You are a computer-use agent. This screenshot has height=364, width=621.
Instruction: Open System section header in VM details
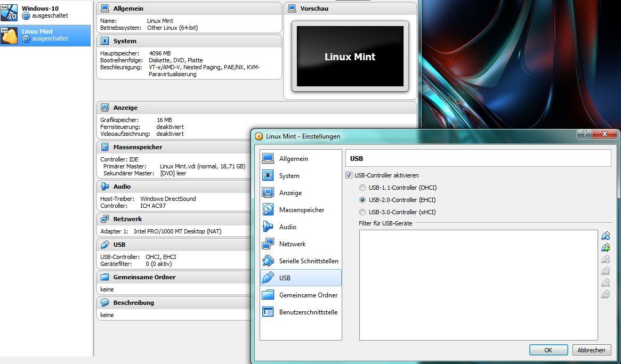(189, 41)
